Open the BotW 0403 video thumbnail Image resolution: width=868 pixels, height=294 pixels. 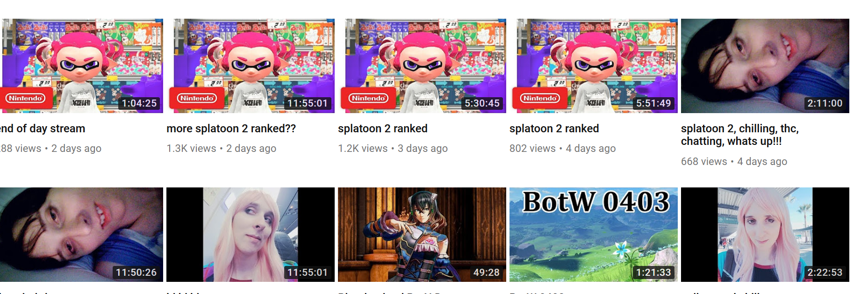pos(594,235)
